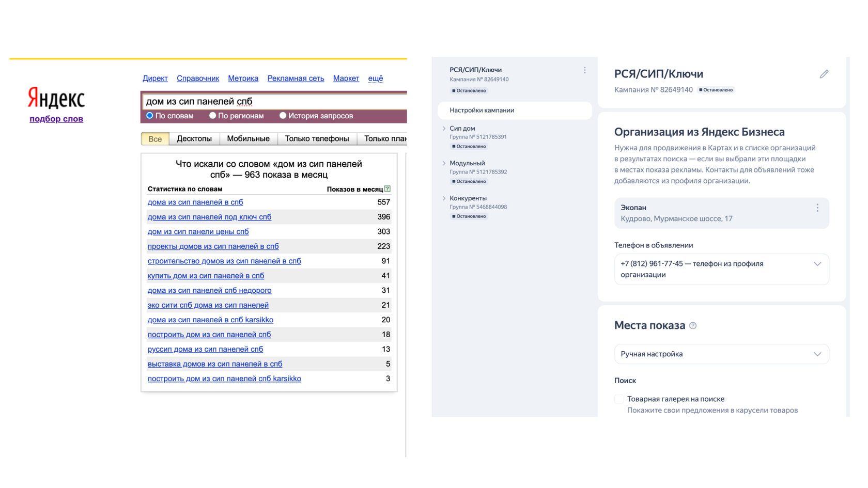This screenshot has width=868, height=488.
Task: Click the Яндекс logo
Action: click(56, 98)
